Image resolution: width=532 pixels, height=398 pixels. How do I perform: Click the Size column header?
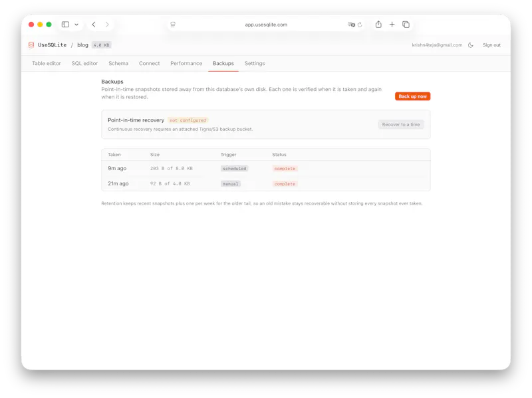pyautogui.click(x=155, y=155)
